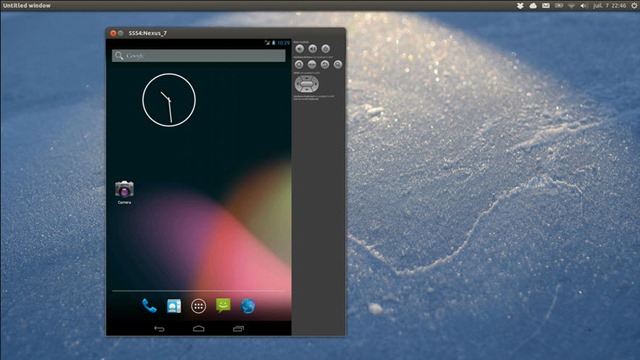The image size is (640, 360).
Task: Click the emulator hardware Home button
Action: [299, 64]
